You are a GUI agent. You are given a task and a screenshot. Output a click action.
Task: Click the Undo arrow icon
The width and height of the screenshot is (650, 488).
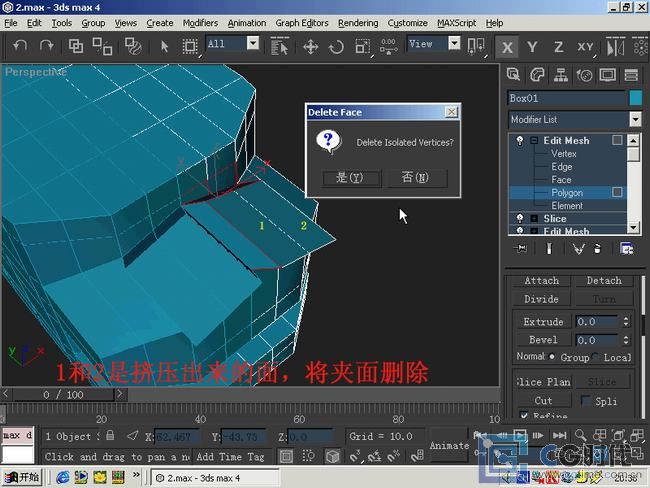[19, 46]
